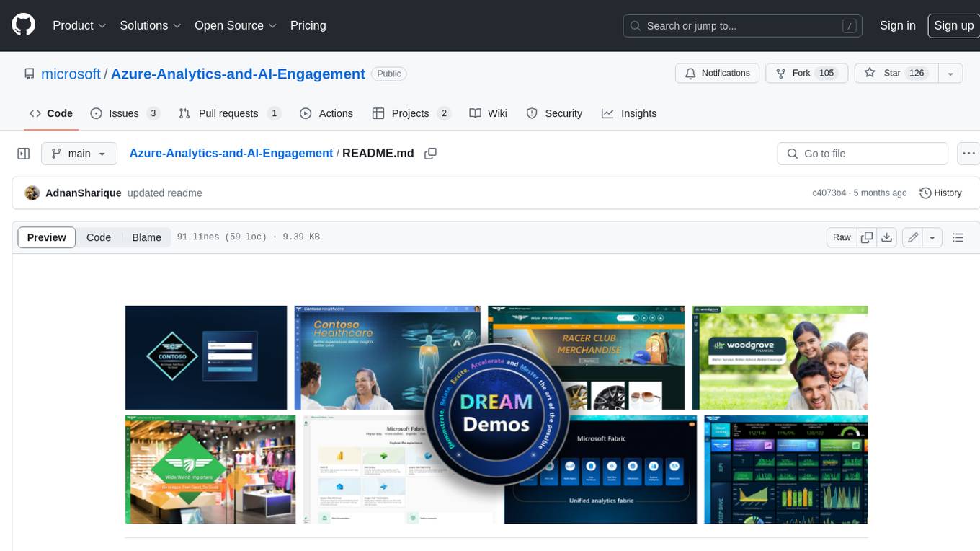
Task: Copy the README.md file path
Action: pos(431,154)
